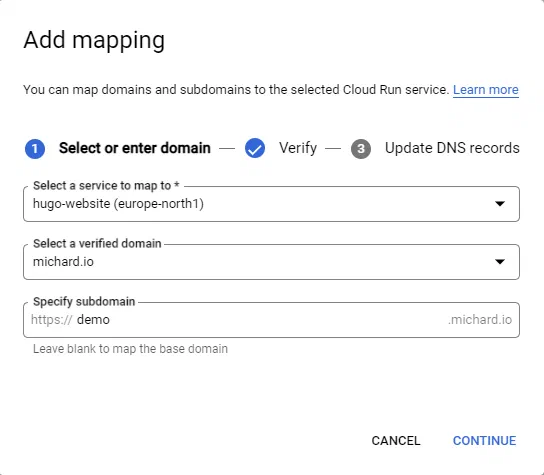Click the Verify step checkmark icon
Screen dimensions: 544x475
(255, 148)
